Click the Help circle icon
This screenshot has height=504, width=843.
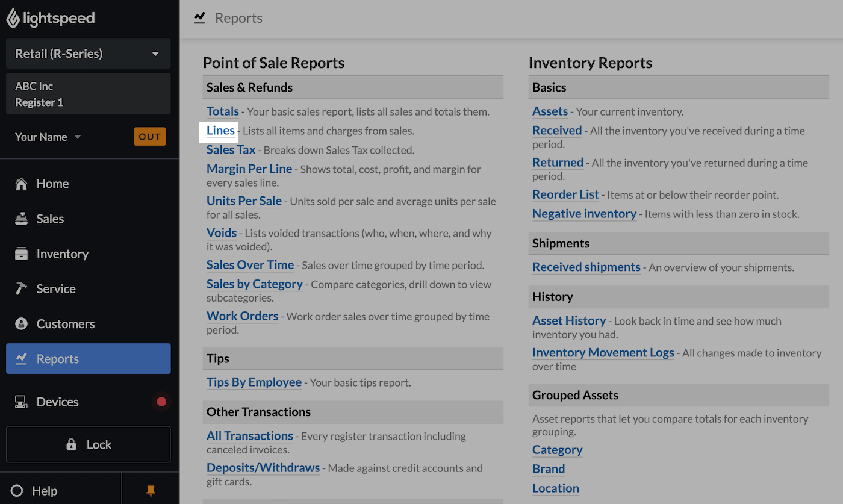pyautogui.click(x=17, y=491)
